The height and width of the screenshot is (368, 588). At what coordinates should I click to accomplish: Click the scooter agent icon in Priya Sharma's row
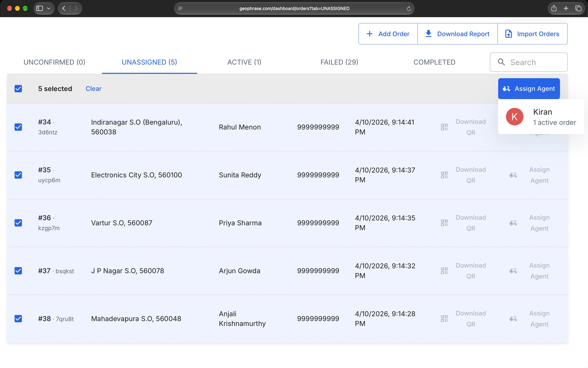513,223
